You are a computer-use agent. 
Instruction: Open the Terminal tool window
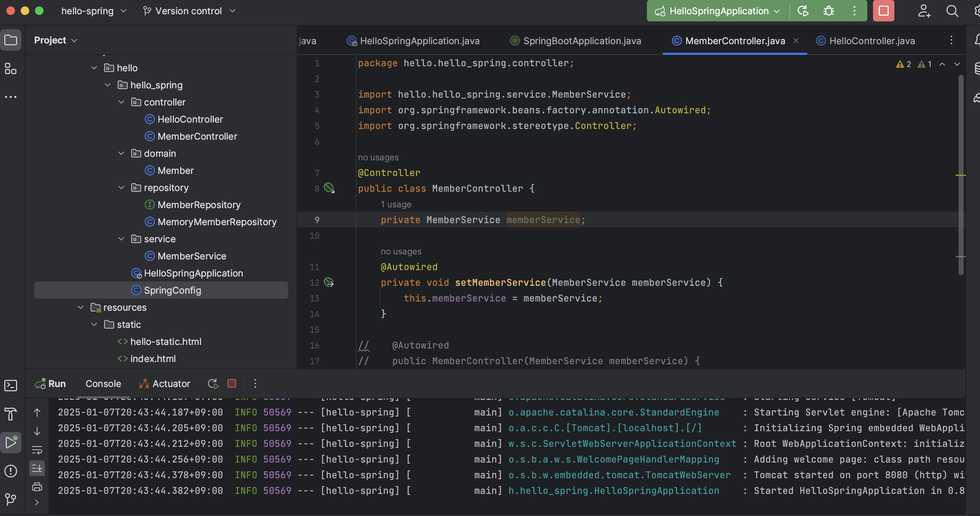point(11,386)
